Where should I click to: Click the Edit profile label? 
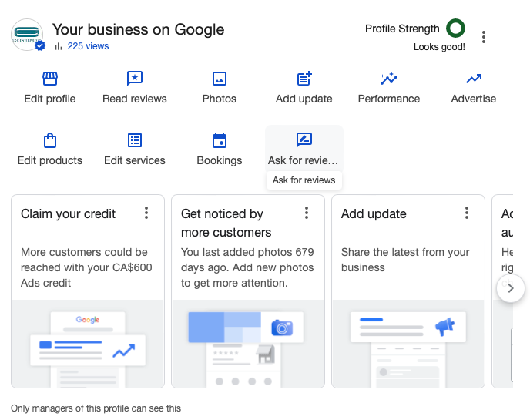[x=50, y=99]
